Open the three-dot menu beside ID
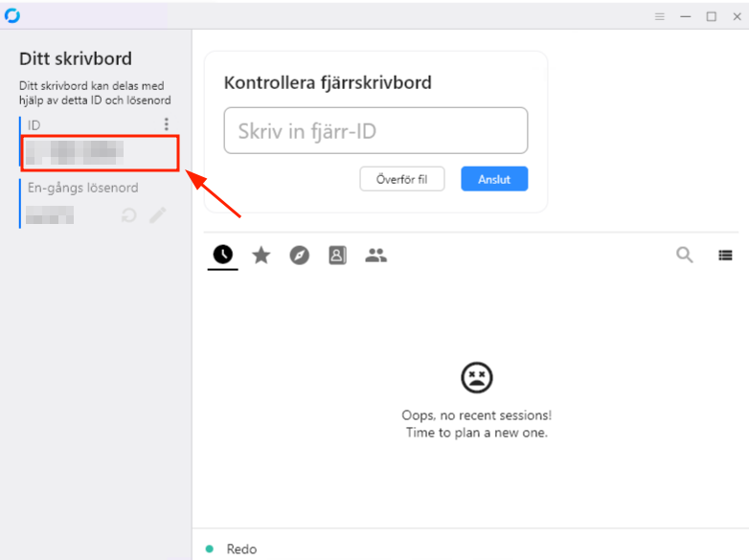The width and height of the screenshot is (749, 560). pyautogui.click(x=167, y=124)
